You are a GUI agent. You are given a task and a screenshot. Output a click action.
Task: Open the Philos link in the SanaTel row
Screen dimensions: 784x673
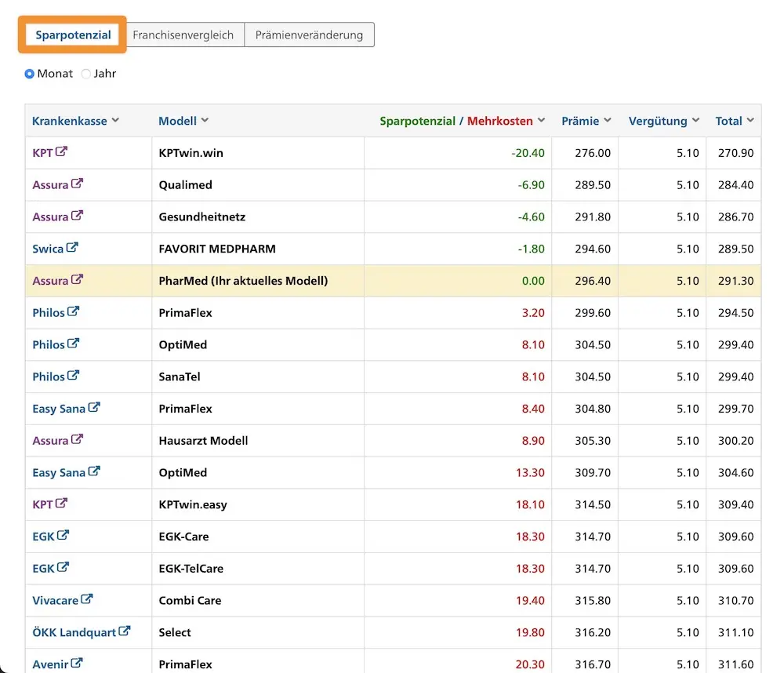tap(49, 377)
